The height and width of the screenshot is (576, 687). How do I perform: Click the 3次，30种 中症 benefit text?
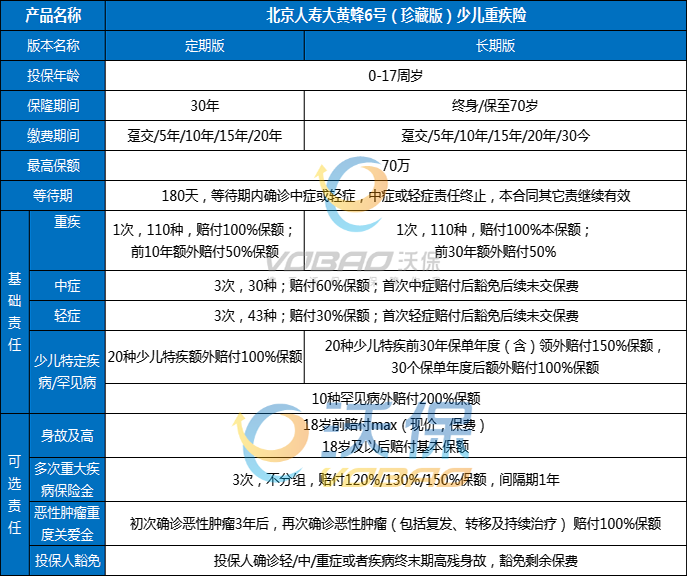click(396, 286)
